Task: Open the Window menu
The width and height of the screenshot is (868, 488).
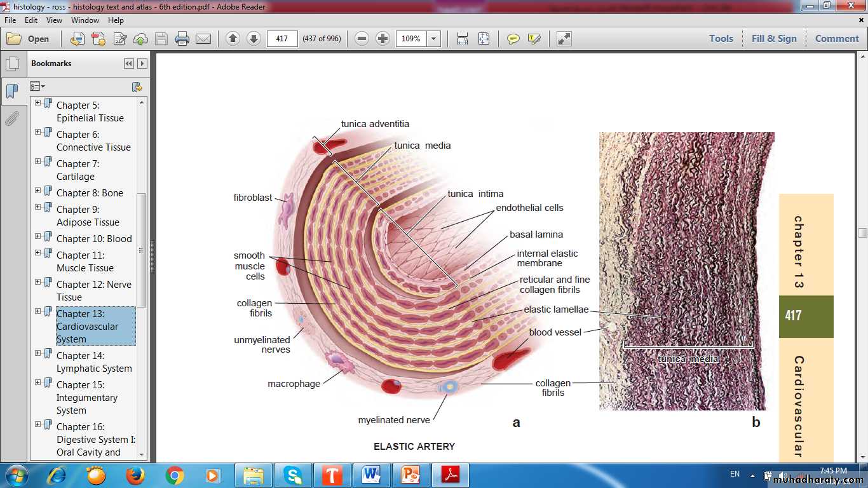Action: pyautogui.click(x=85, y=20)
